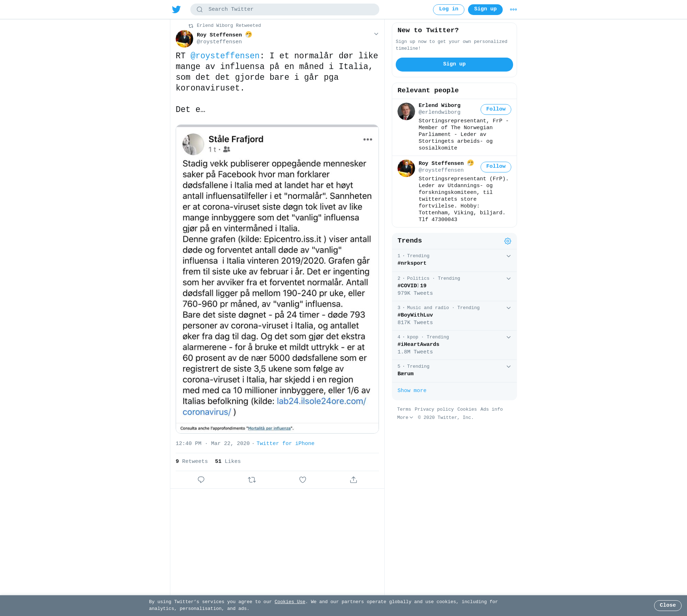This screenshot has height=616, width=687.
Task: Open Show more trends link
Action: [x=412, y=391]
